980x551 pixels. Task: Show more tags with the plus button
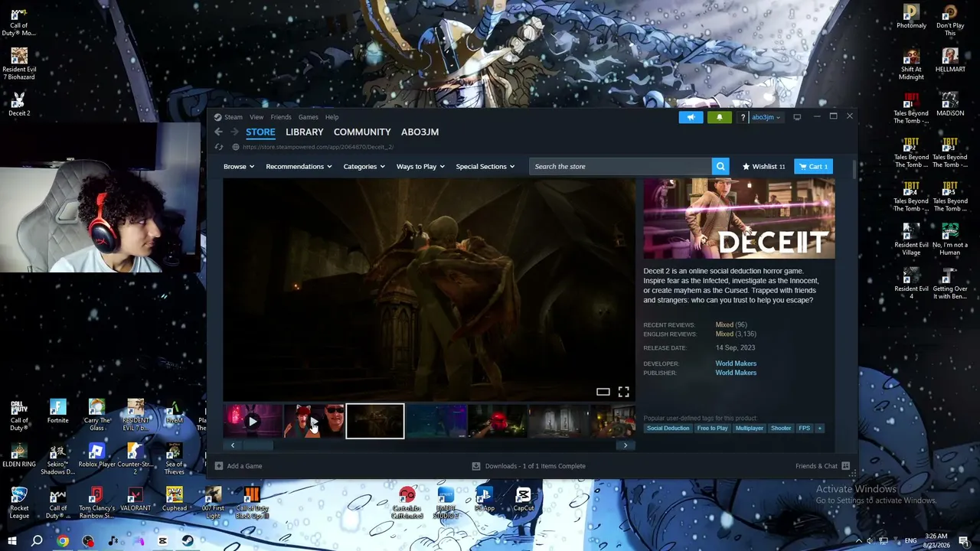pyautogui.click(x=820, y=428)
